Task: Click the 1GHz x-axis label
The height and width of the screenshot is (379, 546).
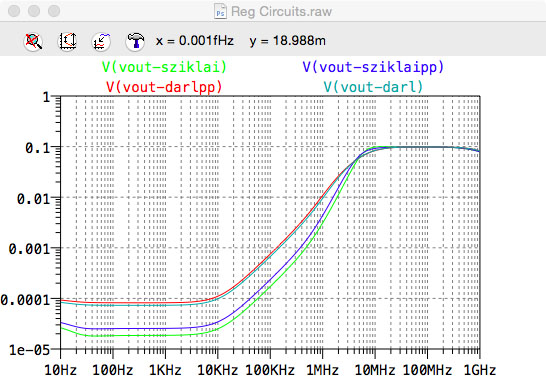Action: (479, 370)
